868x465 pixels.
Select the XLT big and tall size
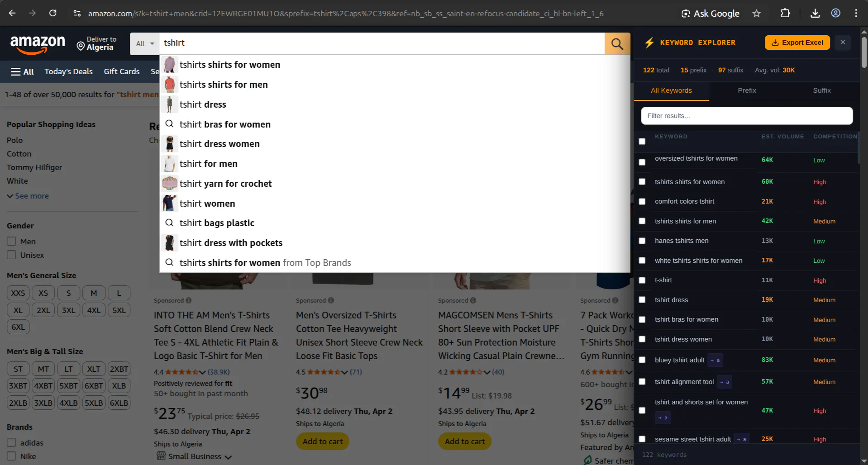tap(94, 369)
